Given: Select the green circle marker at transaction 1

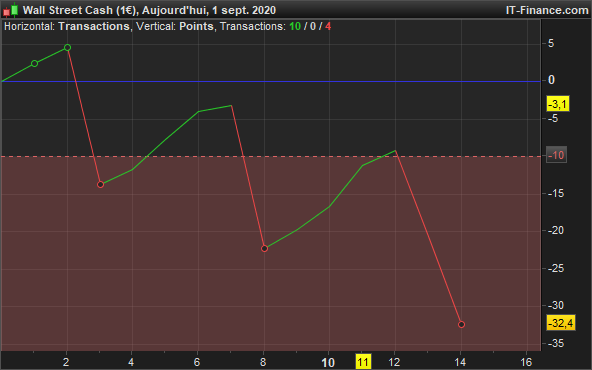Looking at the screenshot, I should (x=34, y=64).
